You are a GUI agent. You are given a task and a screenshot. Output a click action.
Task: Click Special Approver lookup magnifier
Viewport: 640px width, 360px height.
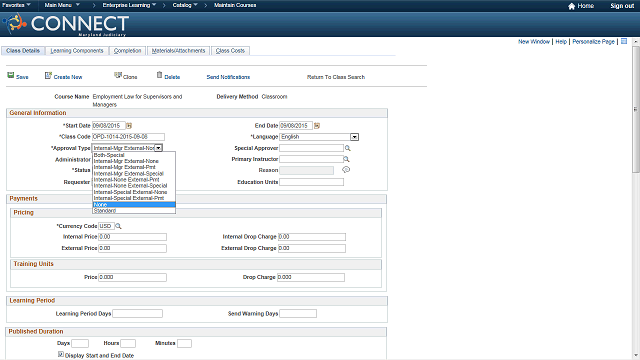(348, 148)
